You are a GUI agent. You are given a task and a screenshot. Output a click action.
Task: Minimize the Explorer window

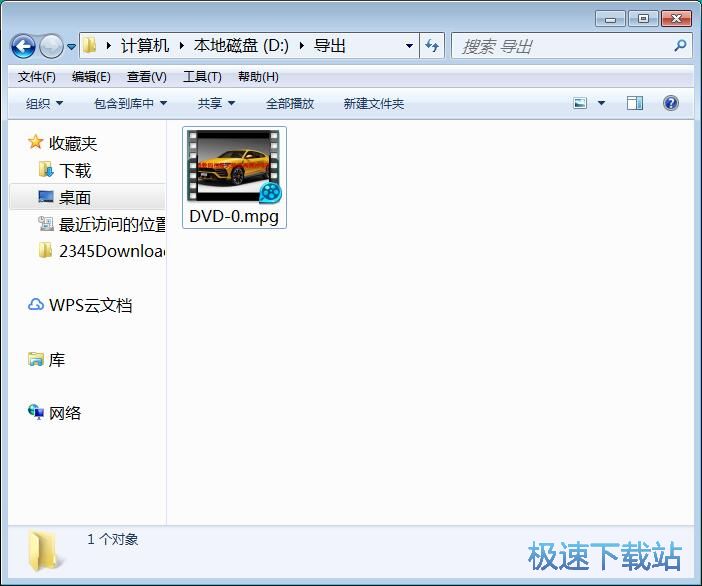tap(610, 19)
